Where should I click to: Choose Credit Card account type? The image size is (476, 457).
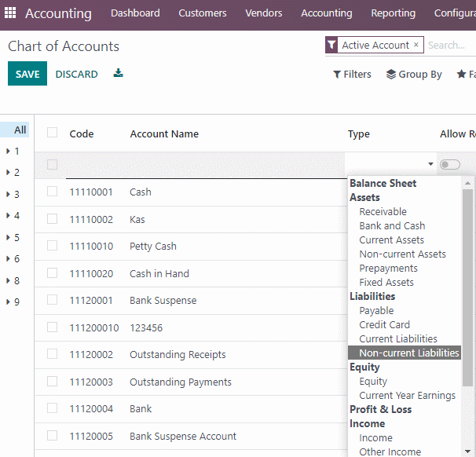point(384,325)
